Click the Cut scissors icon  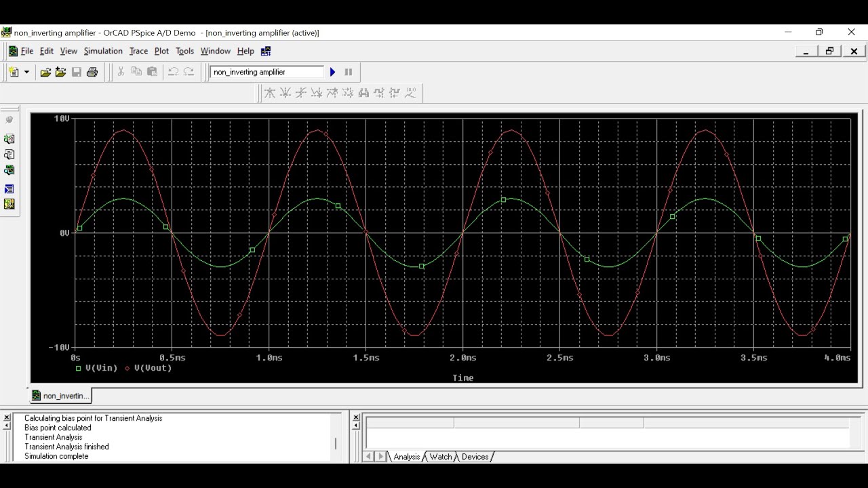tap(121, 72)
